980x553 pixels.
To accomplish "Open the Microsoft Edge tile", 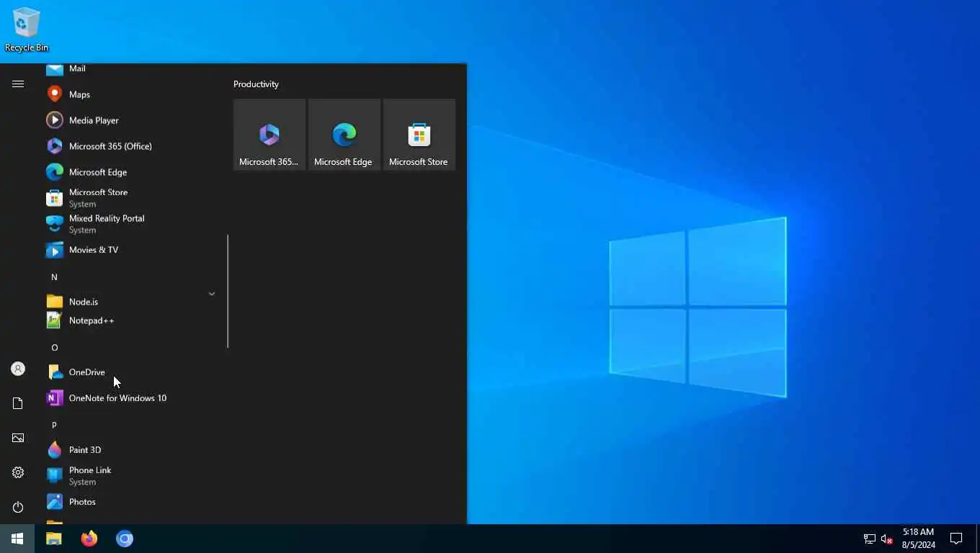I will click(344, 135).
